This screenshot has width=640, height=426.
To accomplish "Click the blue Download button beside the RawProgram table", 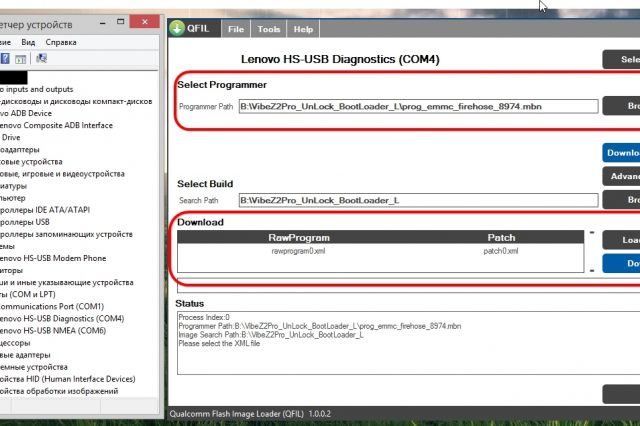I will (621, 263).
